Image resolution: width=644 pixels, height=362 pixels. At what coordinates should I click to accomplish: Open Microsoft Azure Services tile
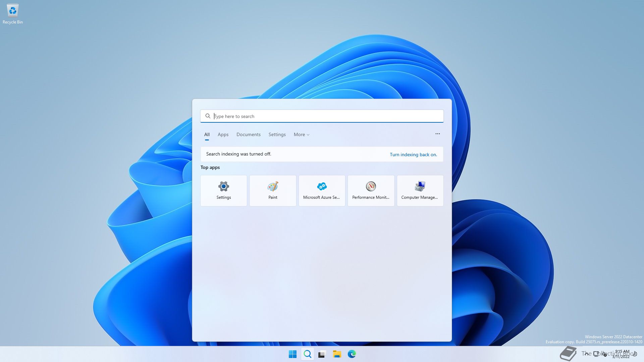(x=322, y=190)
